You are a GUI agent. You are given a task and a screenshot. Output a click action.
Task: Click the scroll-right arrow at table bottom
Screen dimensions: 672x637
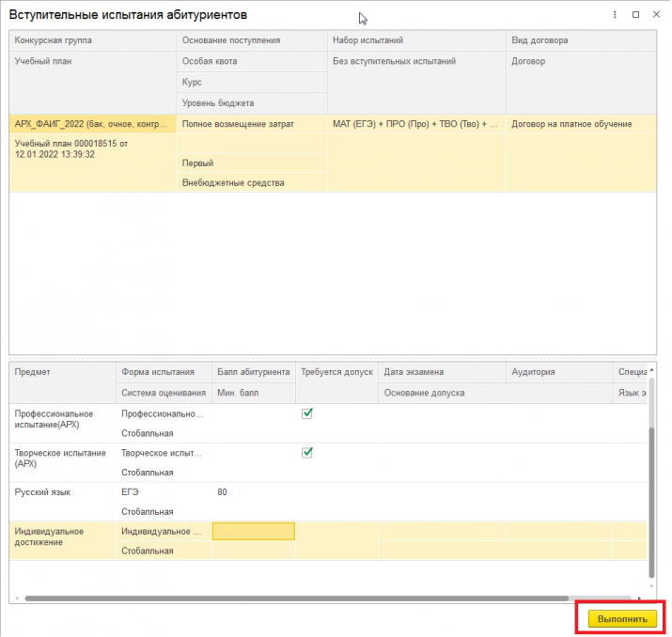click(639, 598)
